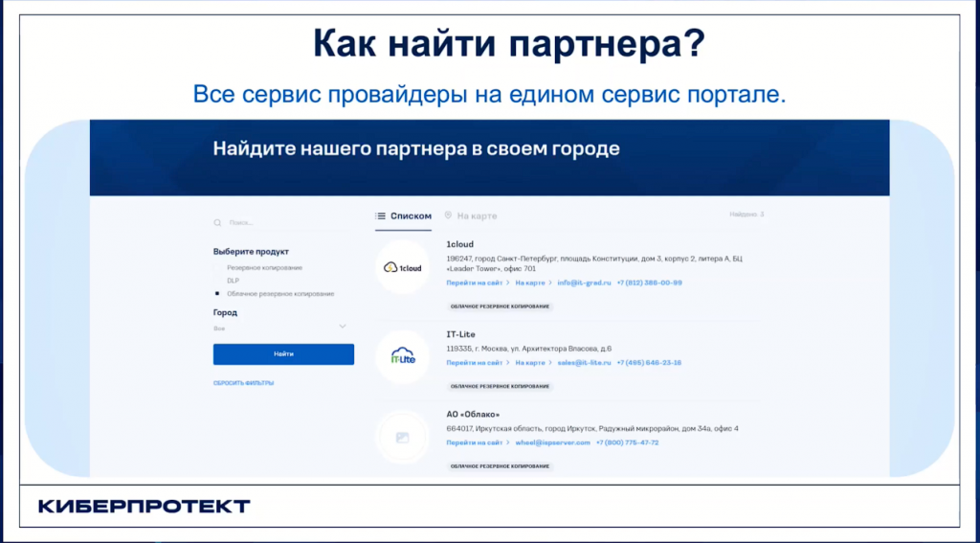
Task: Click phone +7 (812) 386-00-99
Action: point(650,283)
